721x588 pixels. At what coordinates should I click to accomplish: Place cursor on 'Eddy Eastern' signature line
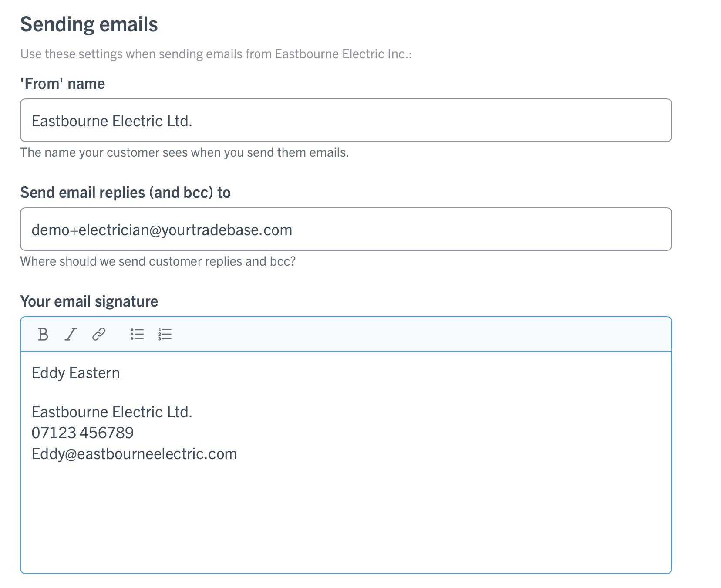click(x=76, y=373)
